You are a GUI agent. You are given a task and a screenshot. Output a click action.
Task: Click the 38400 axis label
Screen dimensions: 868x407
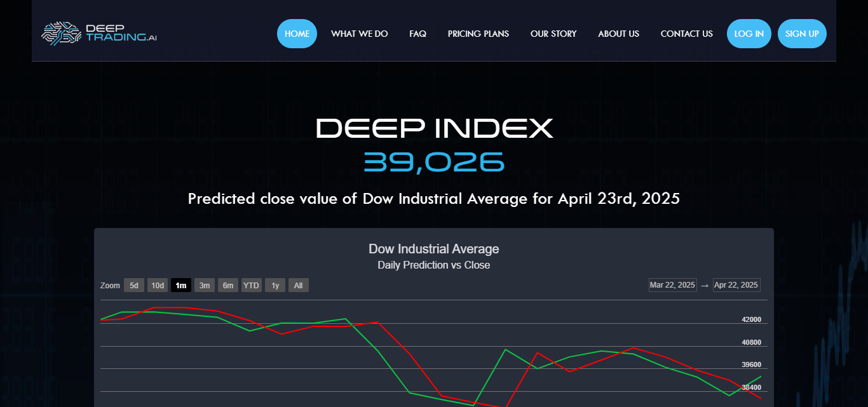(751, 387)
